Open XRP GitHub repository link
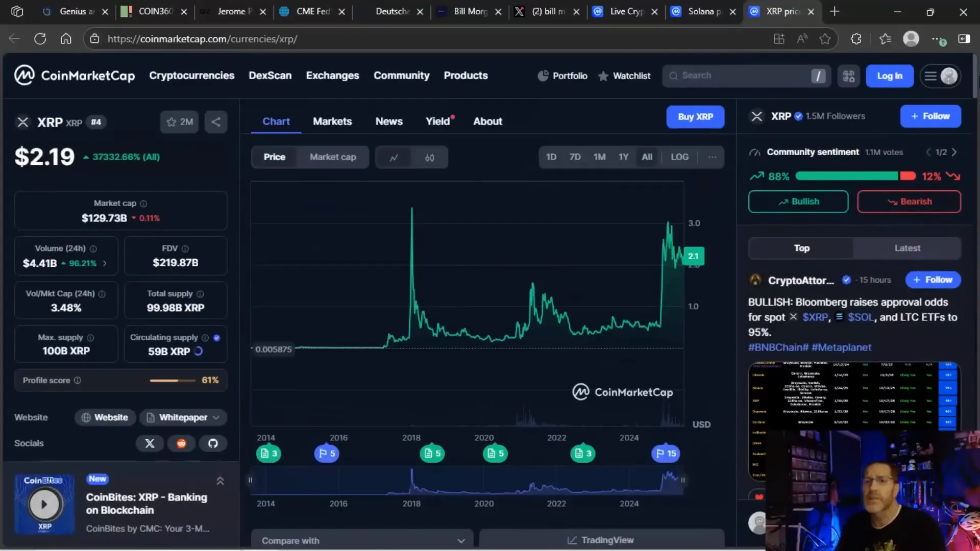Viewport: 980px width, 551px height. (213, 443)
